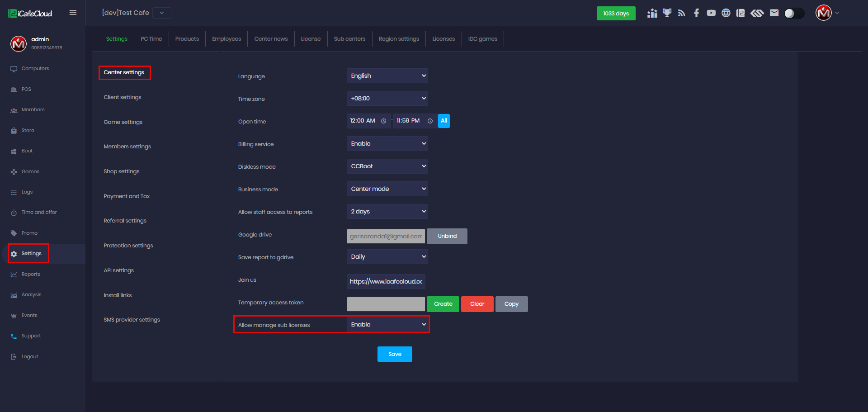The width and height of the screenshot is (868, 412).
Task: Click the Join us URL field
Action: coord(386,281)
